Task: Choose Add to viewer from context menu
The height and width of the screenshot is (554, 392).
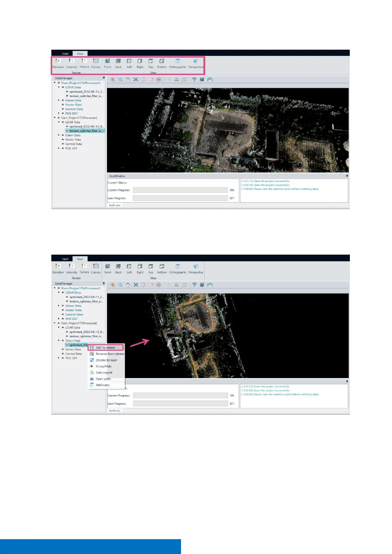Action: point(105,348)
